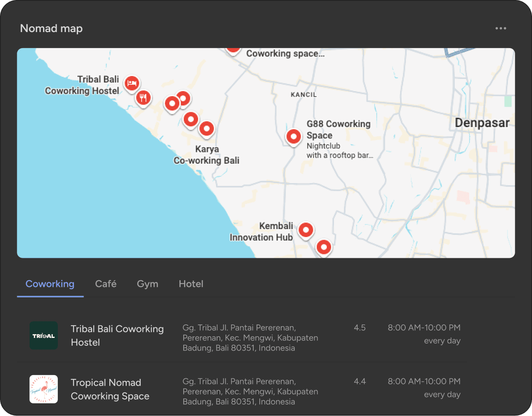The width and height of the screenshot is (532, 416).
Task: Click the partially hidden pin near Coworking space label
Action: pos(233,50)
